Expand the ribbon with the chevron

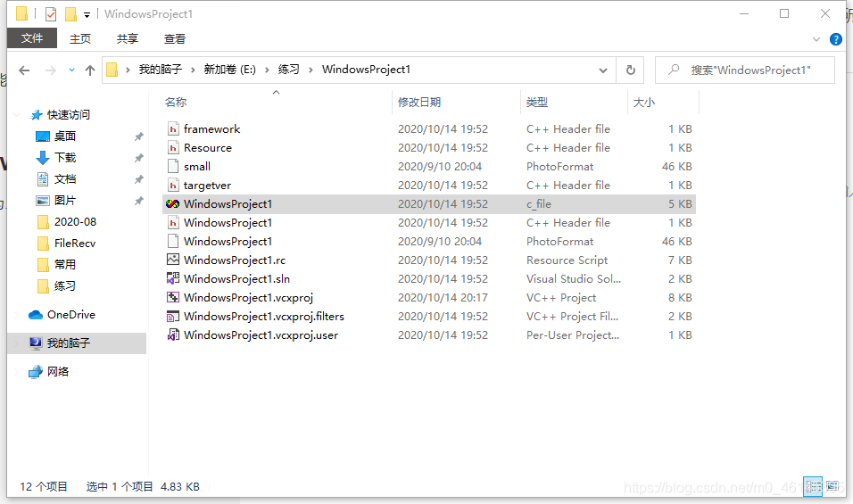pyautogui.click(x=816, y=39)
